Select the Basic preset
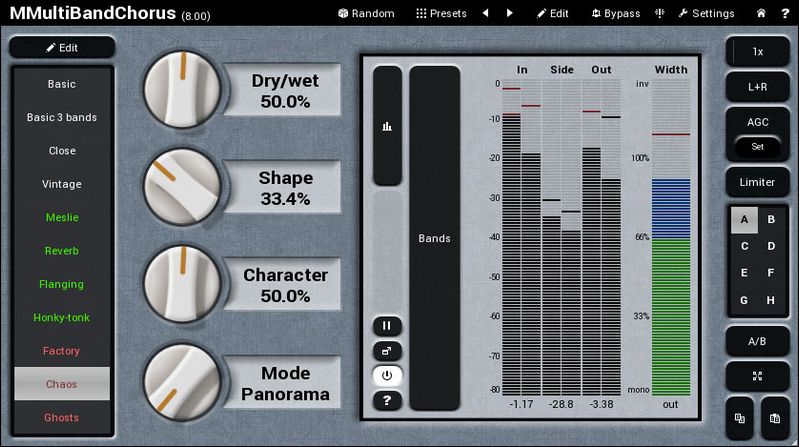This screenshot has height=447, width=800. point(62,84)
